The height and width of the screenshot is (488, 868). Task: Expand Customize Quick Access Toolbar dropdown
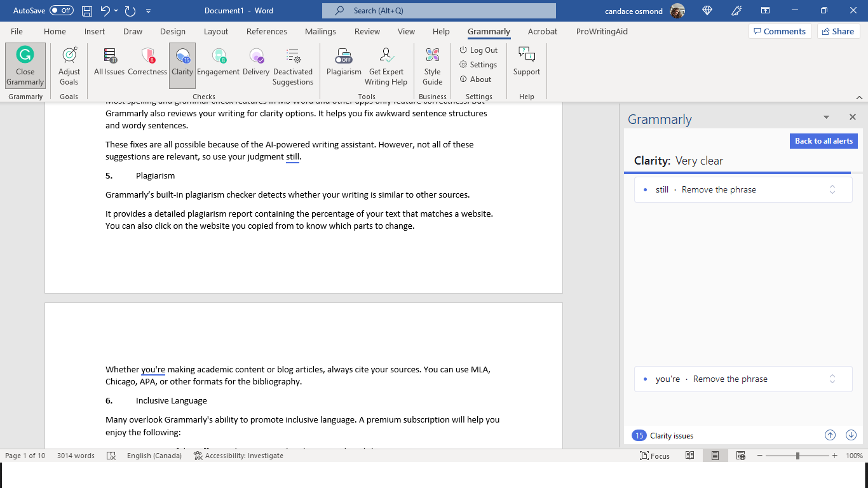[x=148, y=11]
